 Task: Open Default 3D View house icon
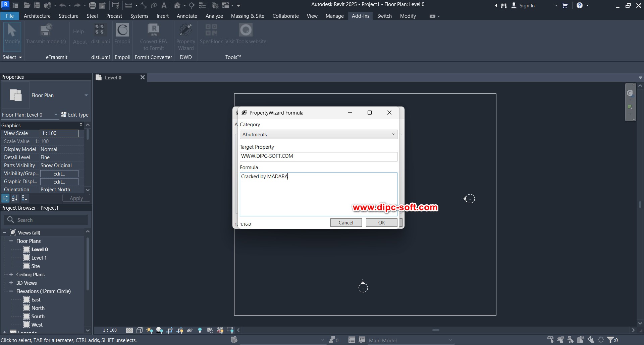[x=177, y=5]
